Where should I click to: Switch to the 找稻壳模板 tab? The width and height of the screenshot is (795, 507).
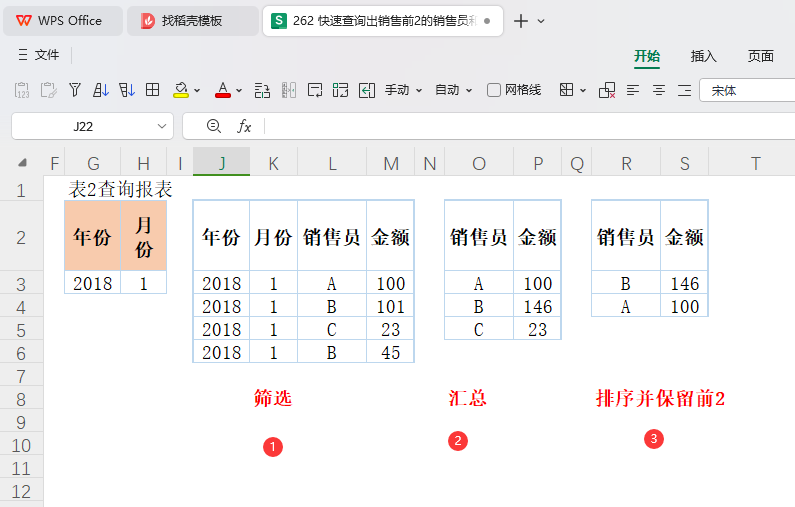[193, 21]
